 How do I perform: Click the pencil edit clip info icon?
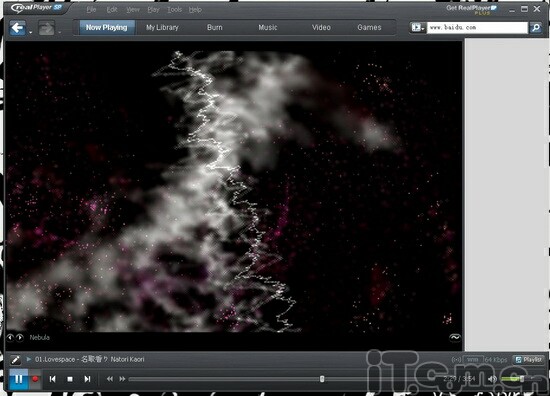click(x=15, y=360)
